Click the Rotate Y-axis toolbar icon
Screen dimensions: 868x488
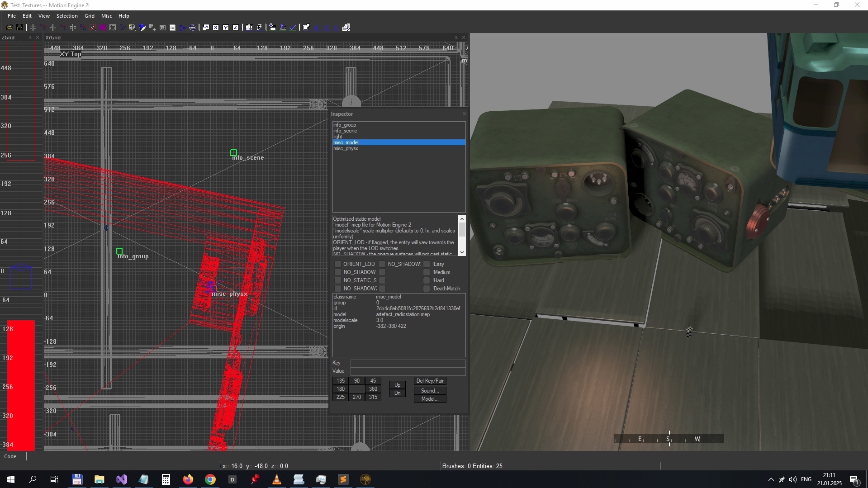(63, 27)
